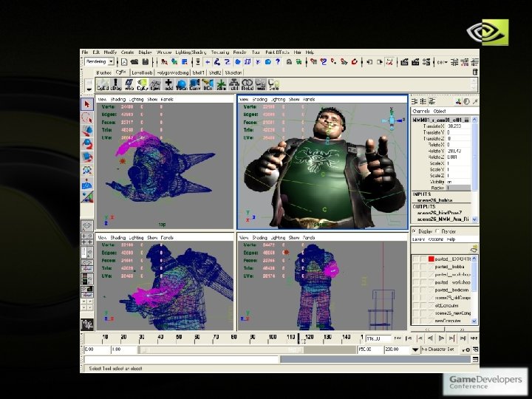Pick the Scale tool in toolbox
This screenshot has width=532, height=399.
[x=87, y=157]
